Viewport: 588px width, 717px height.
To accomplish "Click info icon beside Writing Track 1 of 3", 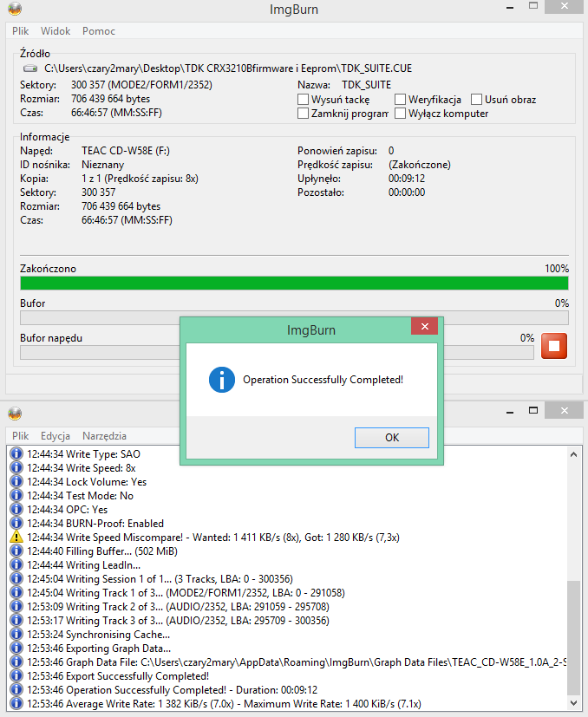I will click(x=16, y=593).
